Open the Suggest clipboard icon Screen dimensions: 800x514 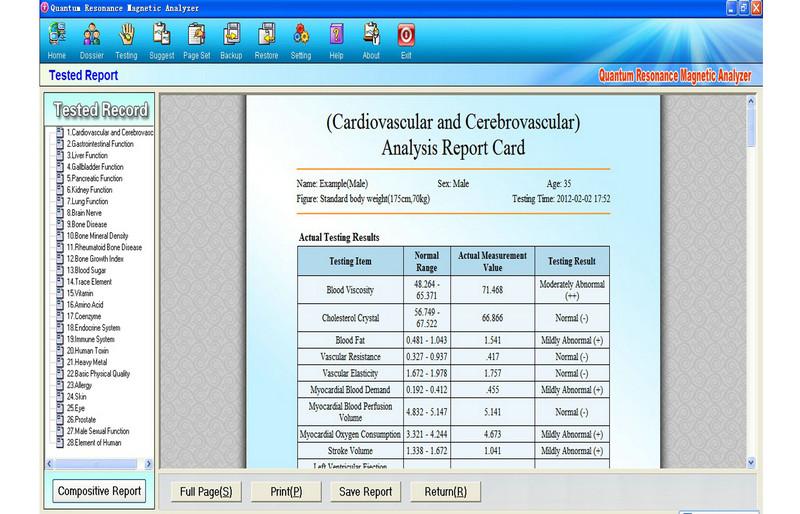coord(162,41)
